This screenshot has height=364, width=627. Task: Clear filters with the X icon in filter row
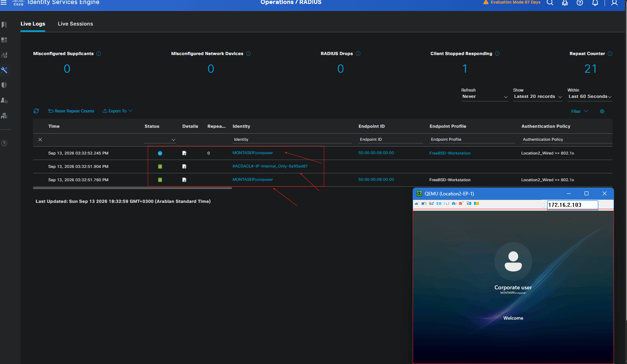point(40,140)
